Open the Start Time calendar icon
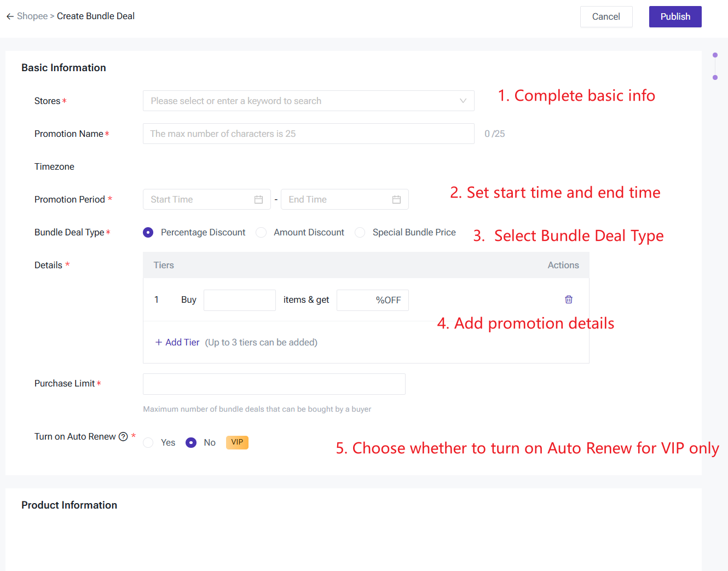The width and height of the screenshot is (728, 571). pos(259,200)
